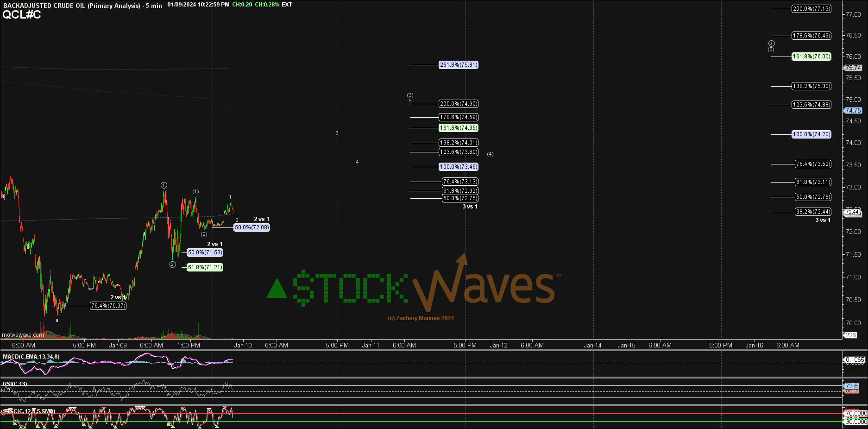Image resolution: width=868 pixels, height=429 pixels.
Task: Click the 01/09/2024 10:22:59 PM timestamp
Action: tap(198, 5)
